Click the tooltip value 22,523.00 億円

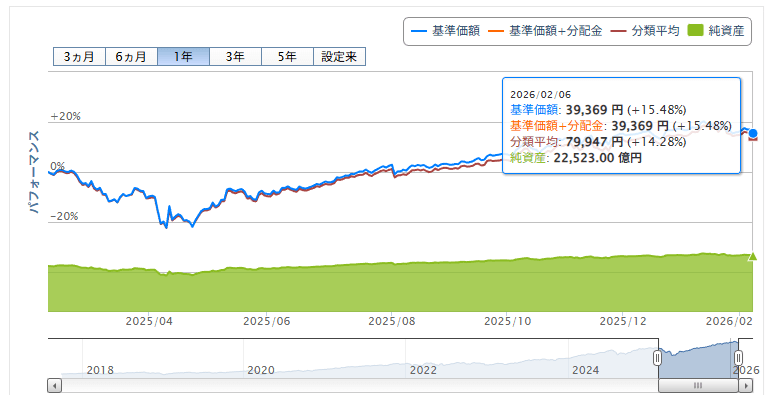click(x=597, y=158)
